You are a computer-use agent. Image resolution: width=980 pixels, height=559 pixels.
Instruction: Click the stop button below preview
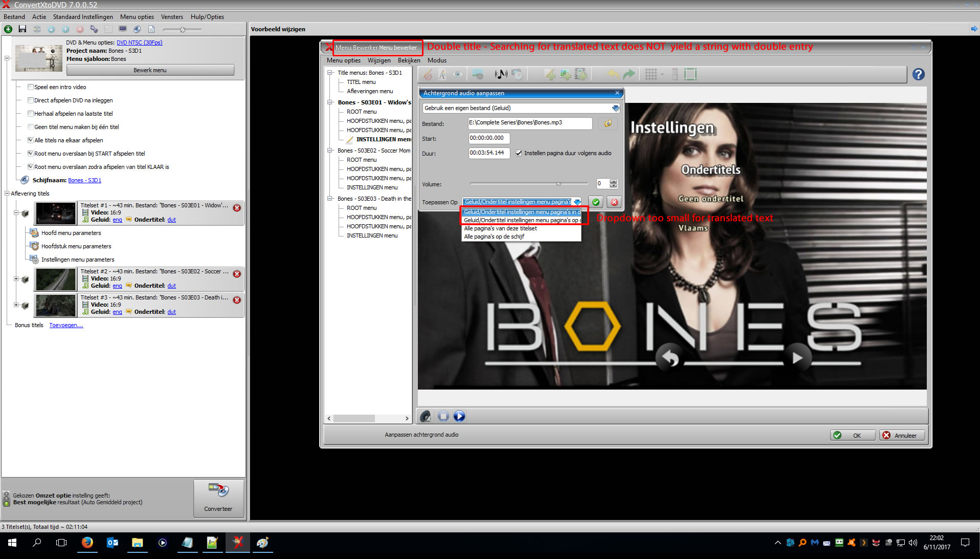coord(443,417)
